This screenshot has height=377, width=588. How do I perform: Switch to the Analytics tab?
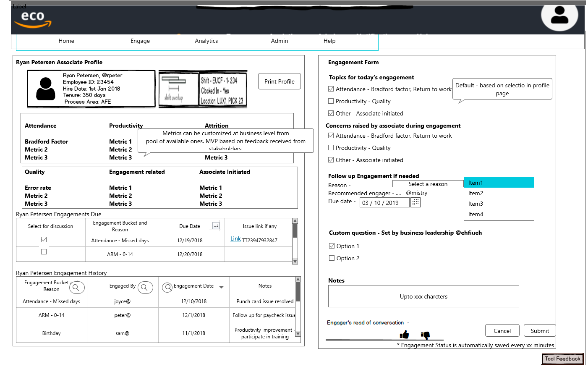click(x=206, y=41)
